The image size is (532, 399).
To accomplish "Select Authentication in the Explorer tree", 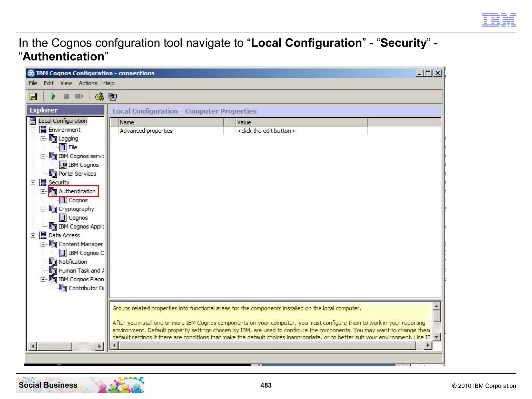I will (77, 191).
